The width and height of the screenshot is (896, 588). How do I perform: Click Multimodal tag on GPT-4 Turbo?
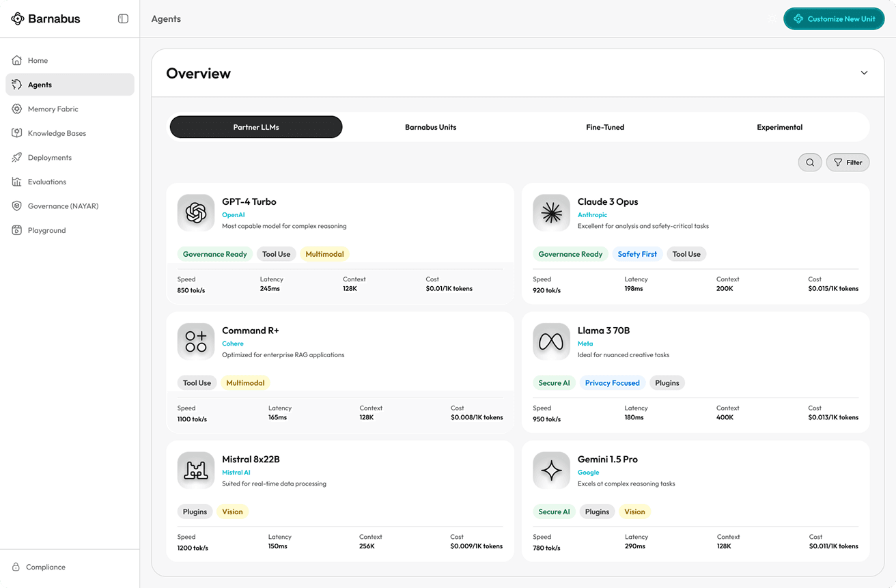pos(324,254)
